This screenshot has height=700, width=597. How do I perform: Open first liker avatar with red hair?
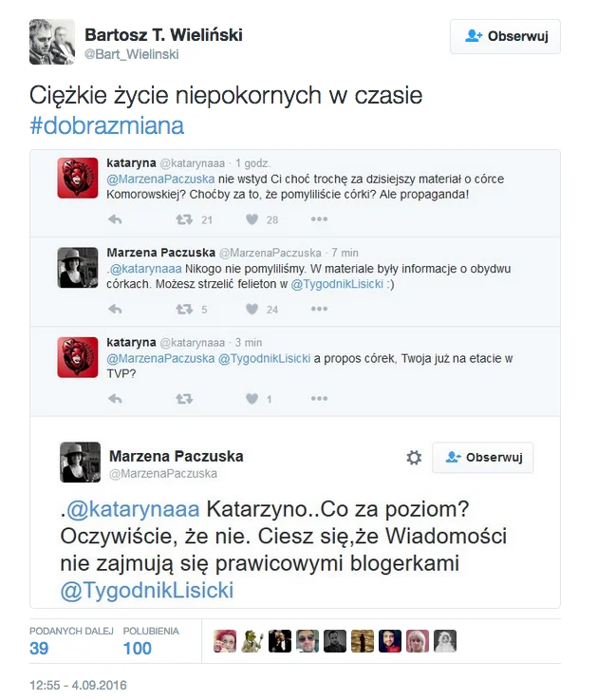[x=225, y=641]
